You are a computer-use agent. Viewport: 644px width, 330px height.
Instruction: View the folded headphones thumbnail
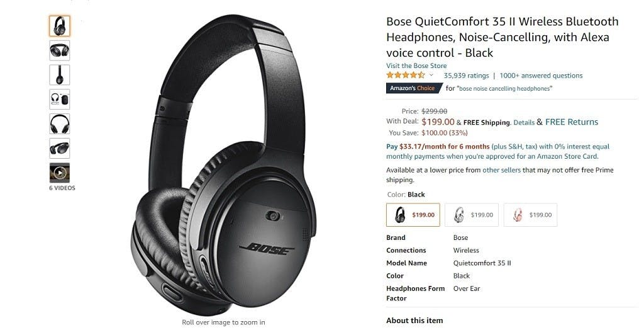pos(60,50)
